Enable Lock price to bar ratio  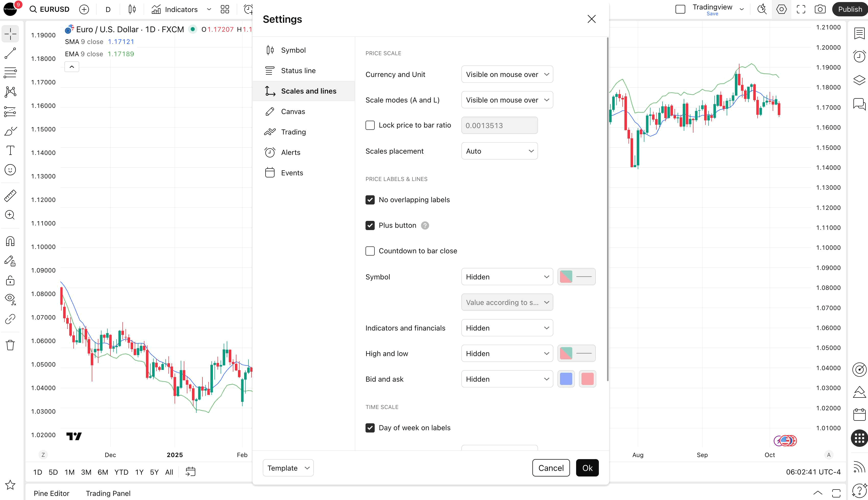click(x=370, y=125)
